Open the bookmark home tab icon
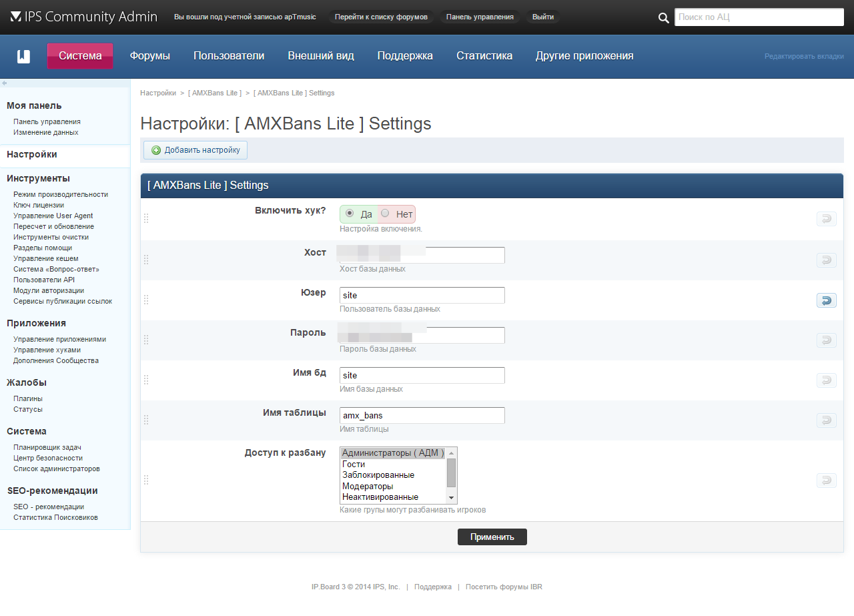Image resolution: width=854 pixels, height=616 pixels. tap(23, 56)
